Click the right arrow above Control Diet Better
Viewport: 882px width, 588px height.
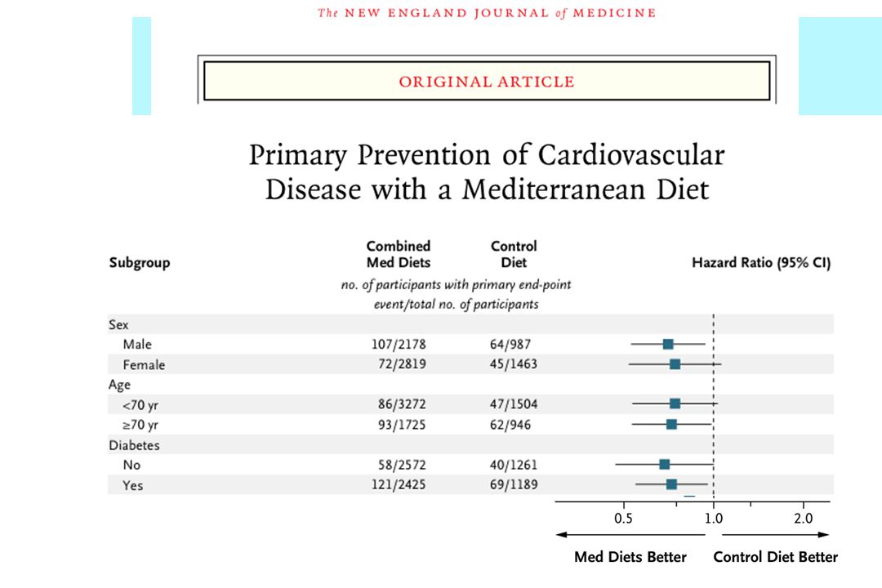pos(776,535)
